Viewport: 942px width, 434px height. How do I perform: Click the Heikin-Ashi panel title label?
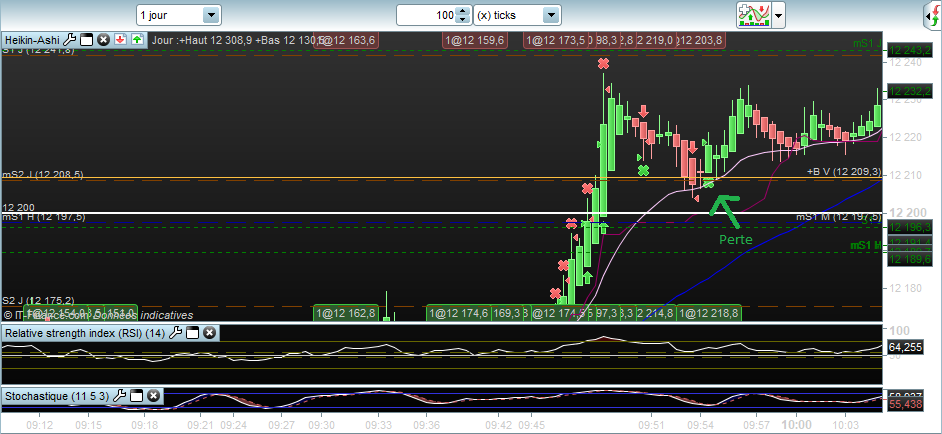[32, 40]
